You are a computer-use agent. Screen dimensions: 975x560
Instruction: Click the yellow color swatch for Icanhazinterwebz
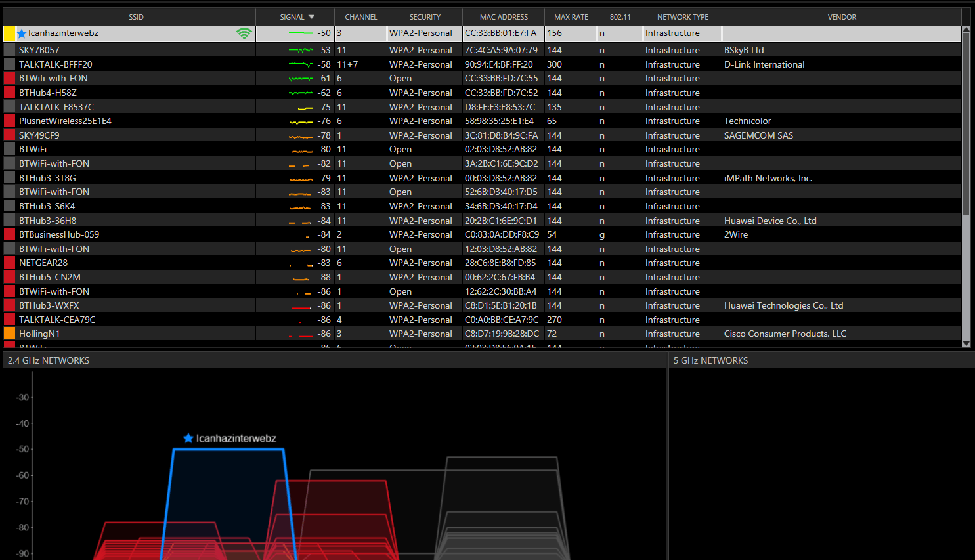[9, 33]
